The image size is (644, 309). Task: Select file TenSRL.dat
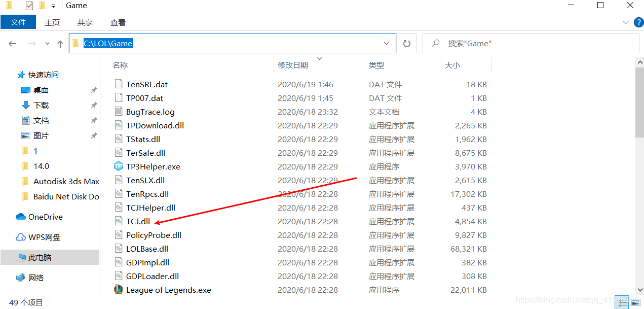coord(147,84)
